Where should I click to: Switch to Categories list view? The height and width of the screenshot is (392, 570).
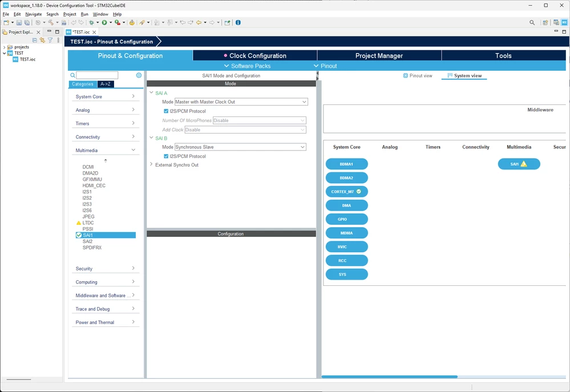click(x=83, y=84)
